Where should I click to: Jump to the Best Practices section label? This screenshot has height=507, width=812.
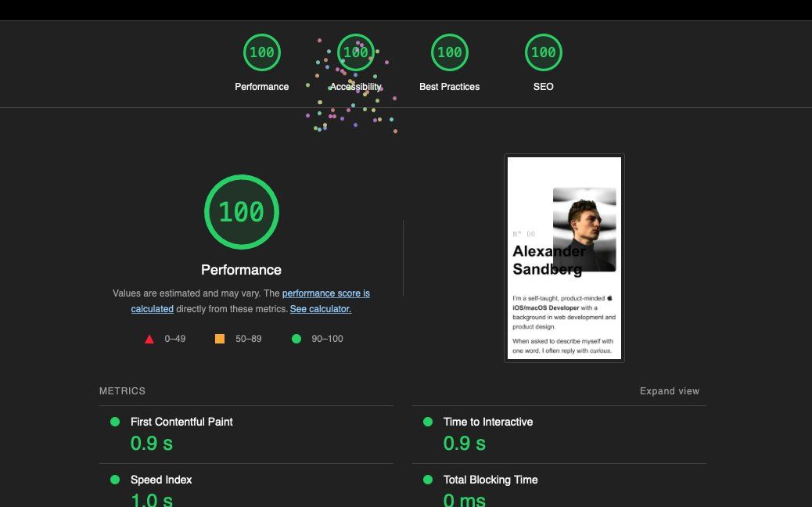(449, 87)
